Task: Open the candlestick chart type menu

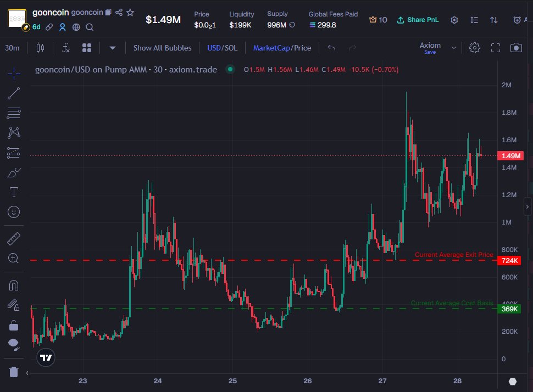Action: tap(40, 48)
